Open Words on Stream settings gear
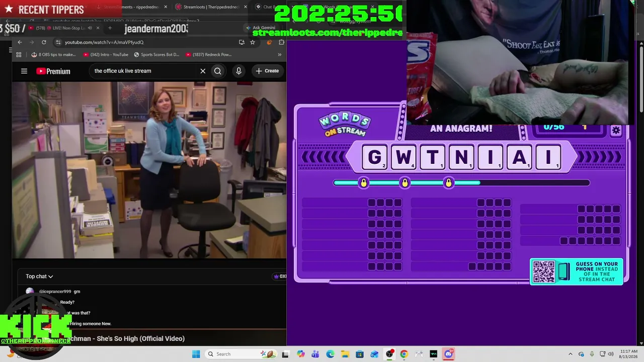644x362 pixels. (616, 131)
